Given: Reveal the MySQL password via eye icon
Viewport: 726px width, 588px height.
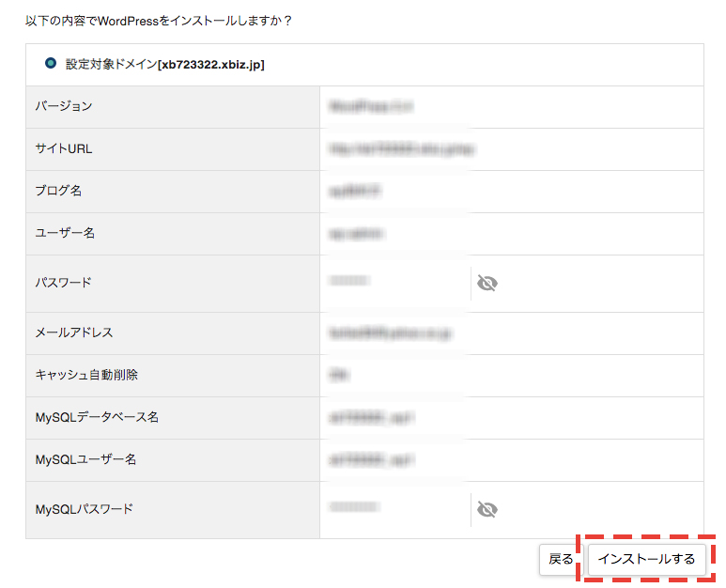Looking at the screenshot, I should (487, 509).
